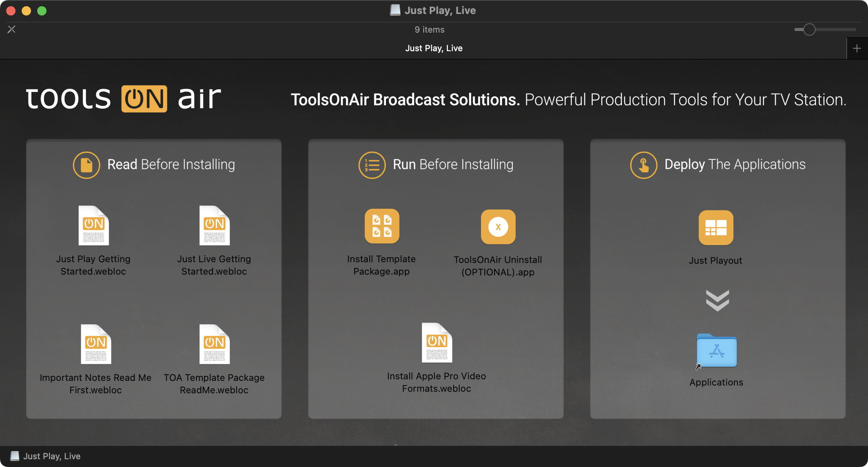This screenshot has height=467, width=868.
Task: Click the volume icon in window title
Action: point(395,10)
